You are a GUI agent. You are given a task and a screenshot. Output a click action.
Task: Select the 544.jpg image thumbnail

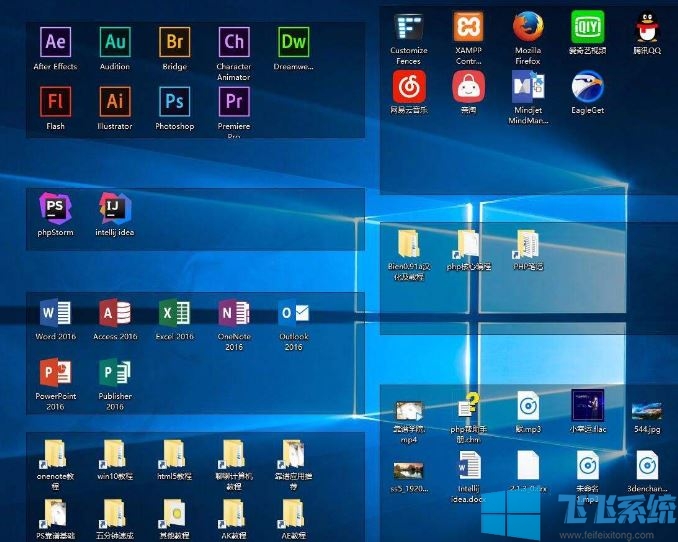pos(646,411)
